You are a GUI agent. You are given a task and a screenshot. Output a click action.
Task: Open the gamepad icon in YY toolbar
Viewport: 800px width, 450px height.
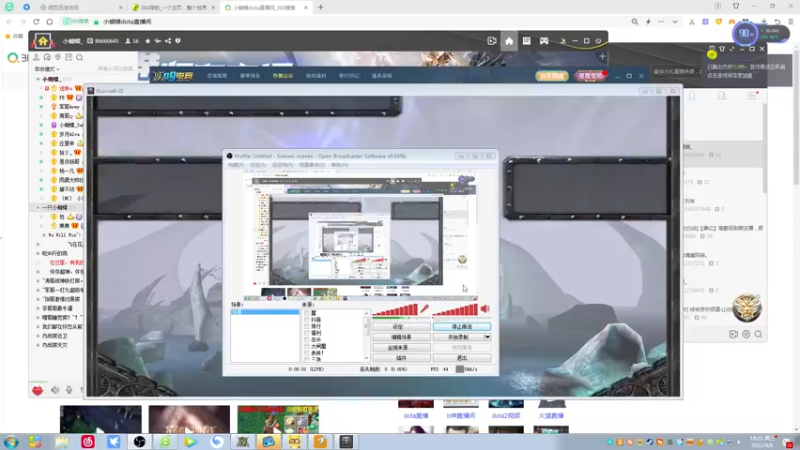pos(544,41)
